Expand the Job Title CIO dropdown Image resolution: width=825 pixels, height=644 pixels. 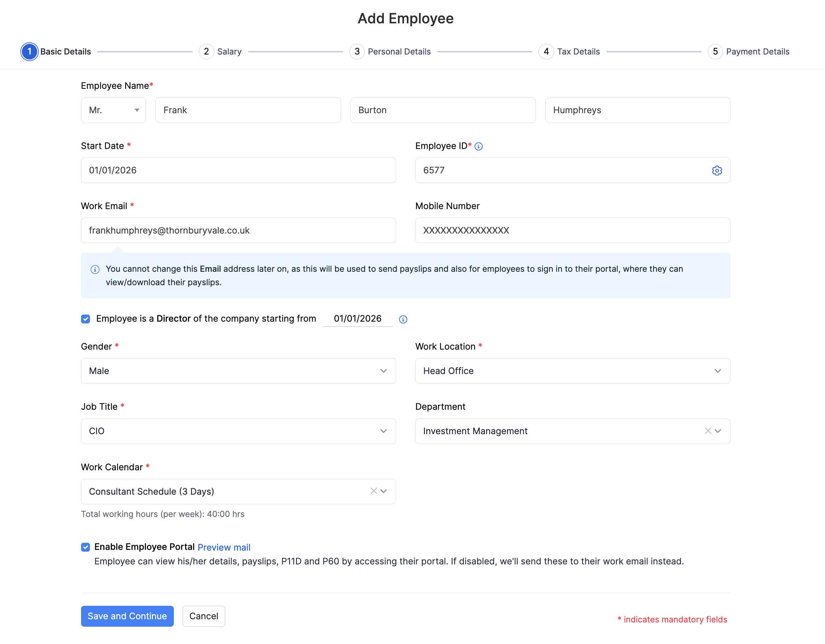point(238,431)
